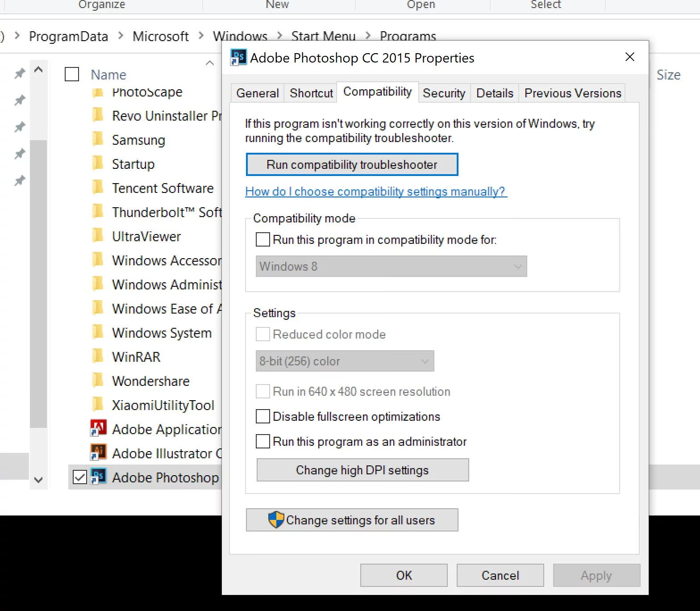Click the file list scrollbar down arrow

[x=38, y=480]
